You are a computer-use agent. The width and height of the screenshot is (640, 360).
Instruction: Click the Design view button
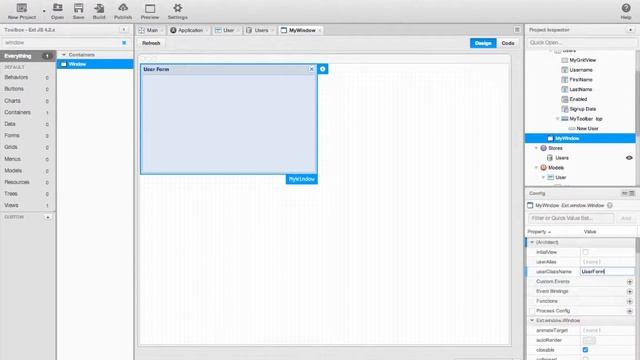(483, 43)
